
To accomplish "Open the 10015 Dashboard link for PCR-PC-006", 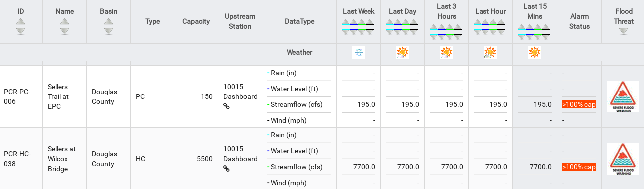I will pyautogui.click(x=240, y=92).
